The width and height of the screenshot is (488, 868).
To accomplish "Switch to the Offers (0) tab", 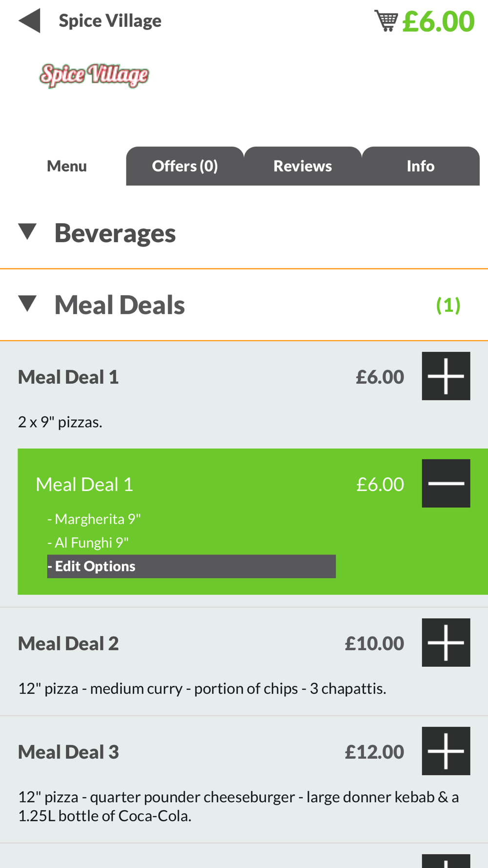I will (185, 166).
